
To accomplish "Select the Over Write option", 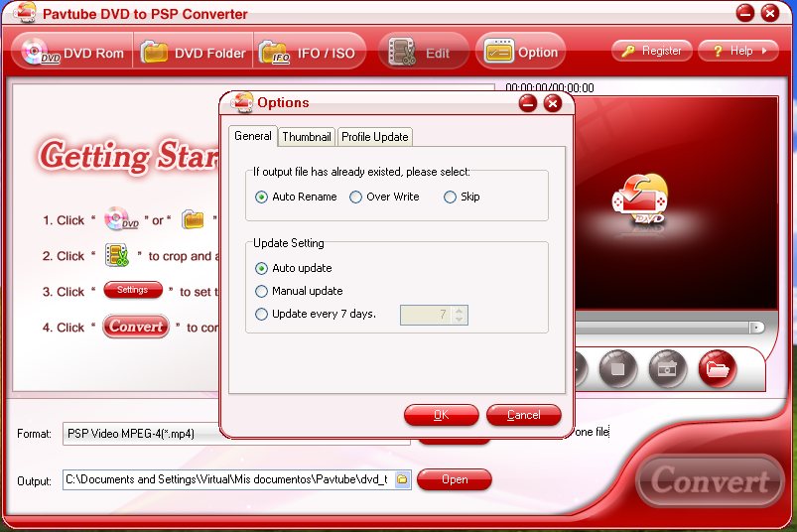I will pos(384,197).
